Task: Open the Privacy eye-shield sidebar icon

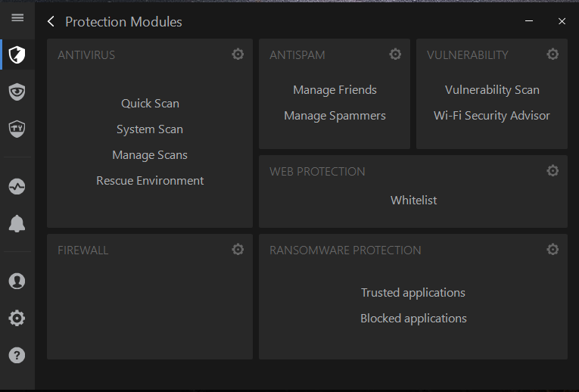Action: pyautogui.click(x=17, y=92)
